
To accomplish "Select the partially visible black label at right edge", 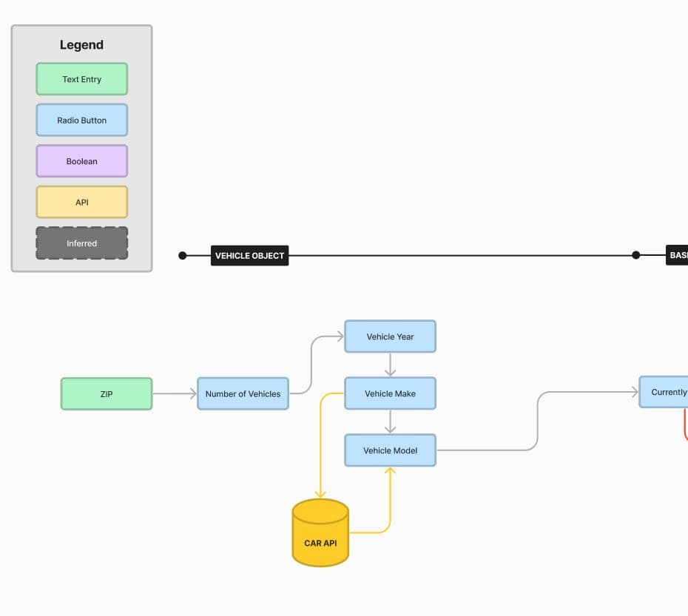I will (678, 255).
